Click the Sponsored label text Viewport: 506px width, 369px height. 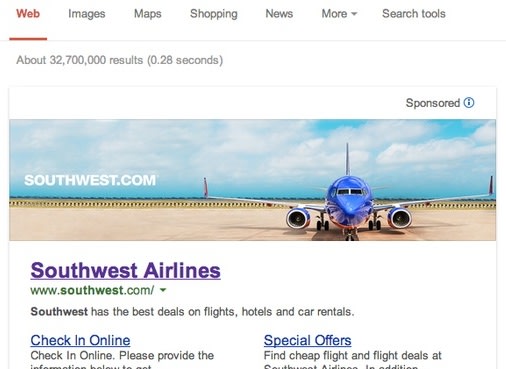pos(433,103)
